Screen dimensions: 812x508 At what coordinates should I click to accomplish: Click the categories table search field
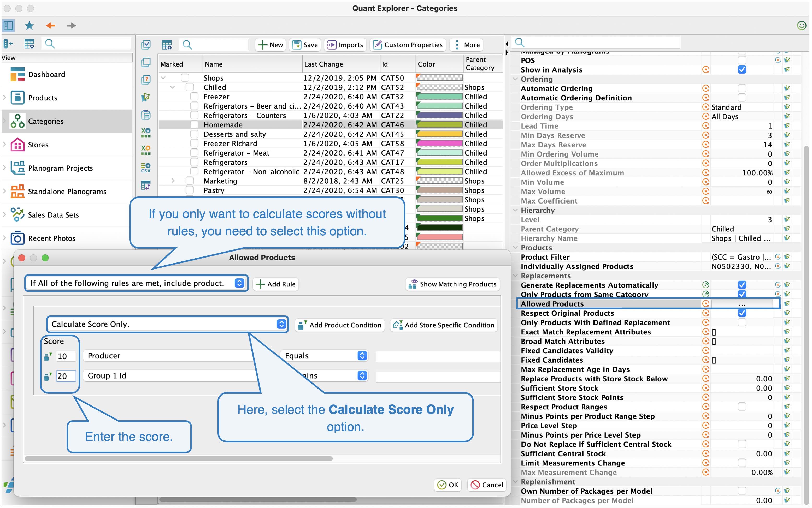pyautogui.click(x=214, y=45)
